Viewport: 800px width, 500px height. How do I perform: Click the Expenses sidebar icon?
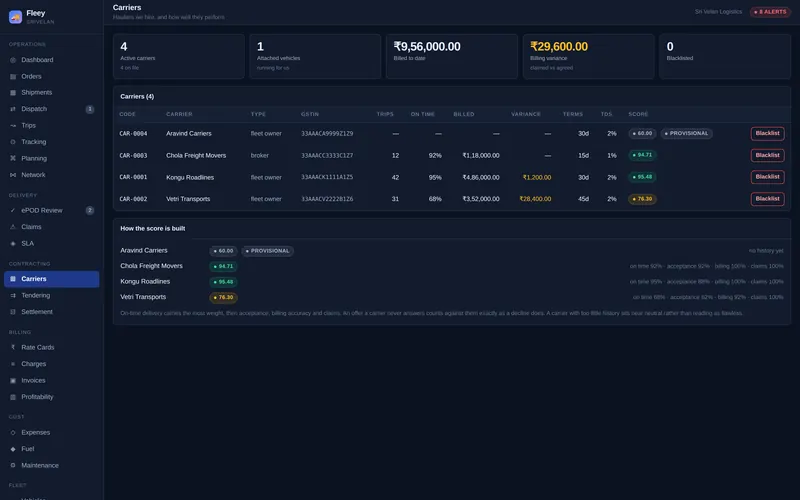(13, 433)
